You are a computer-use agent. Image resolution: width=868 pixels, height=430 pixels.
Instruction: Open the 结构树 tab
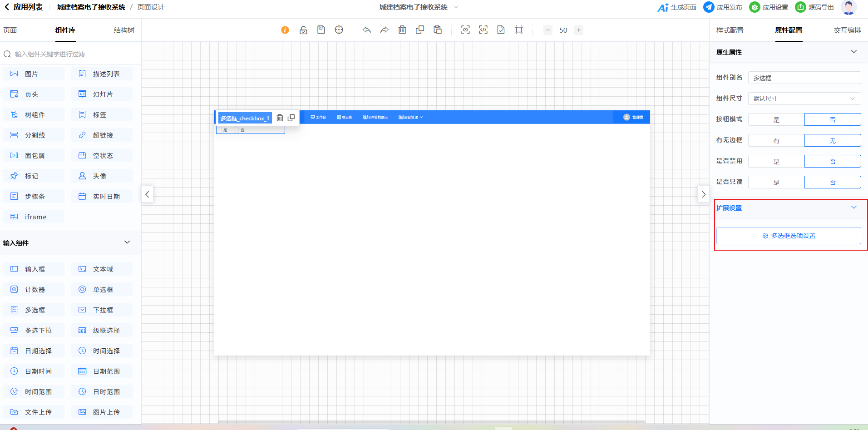click(x=124, y=30)
